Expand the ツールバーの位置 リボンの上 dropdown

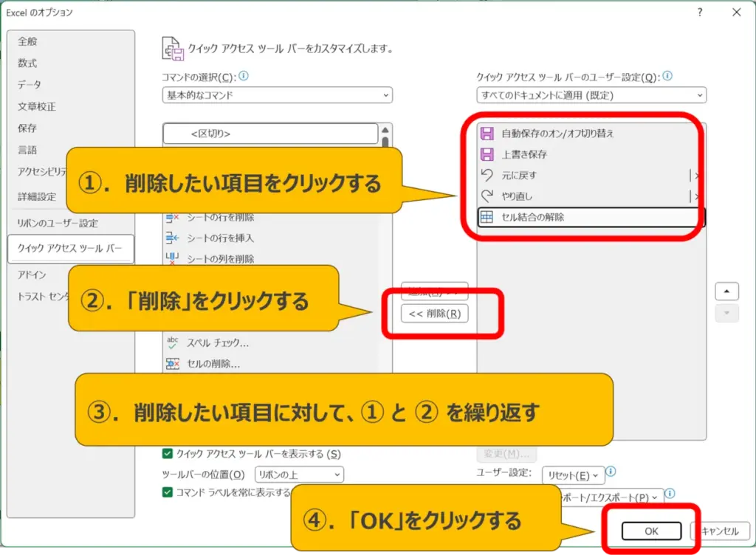point(299,475)
